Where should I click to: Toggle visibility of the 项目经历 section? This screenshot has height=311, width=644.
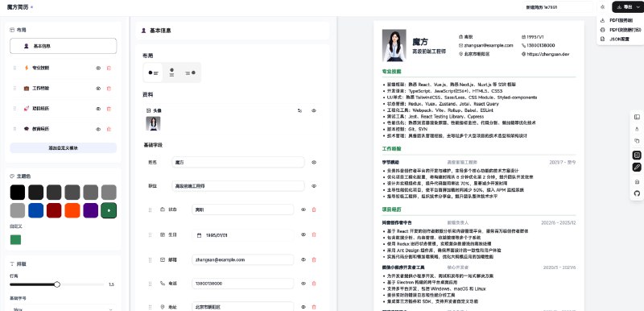(98, 109)
